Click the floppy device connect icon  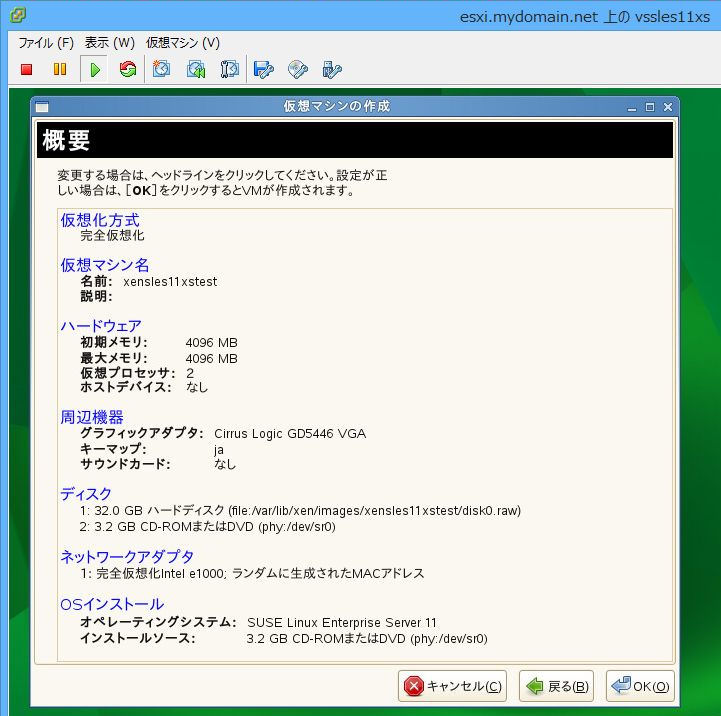[263, 70]
